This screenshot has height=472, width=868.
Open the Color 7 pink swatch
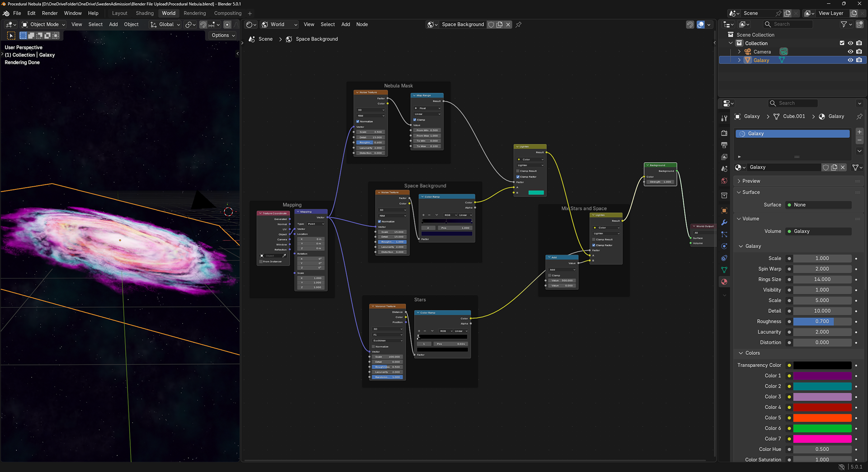[822, 439]
